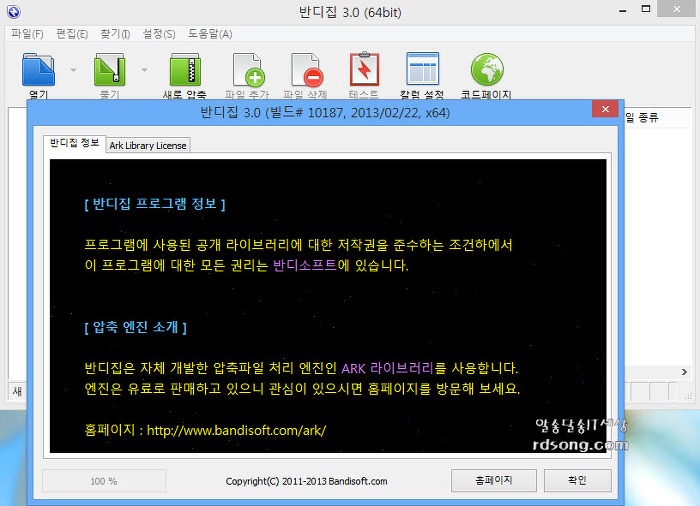Click the 새로 압축 (New archive) icon

pos(186,70)
